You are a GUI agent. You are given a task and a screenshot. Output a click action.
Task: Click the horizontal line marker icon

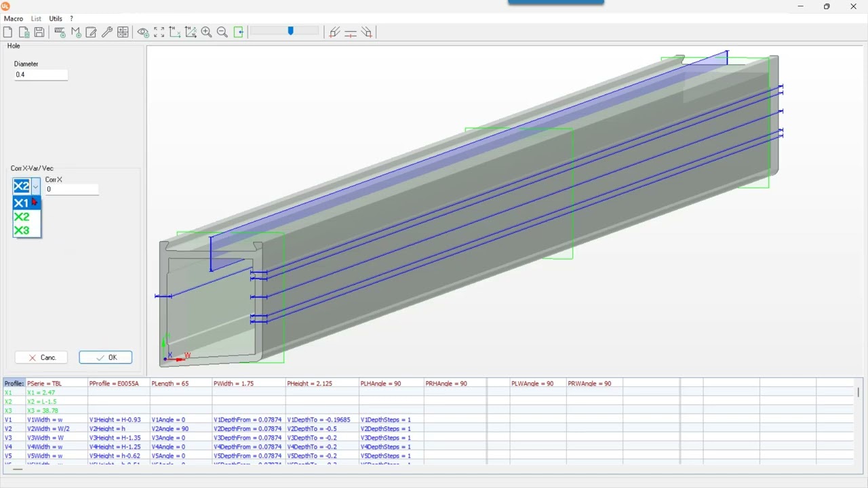[351, 32]
